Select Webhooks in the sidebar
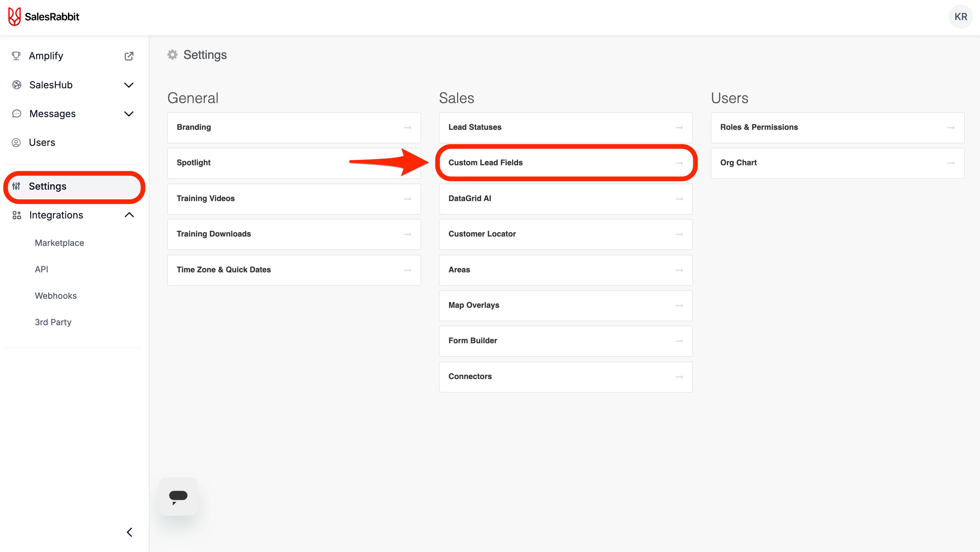980x552 pixels. (56, 296)
